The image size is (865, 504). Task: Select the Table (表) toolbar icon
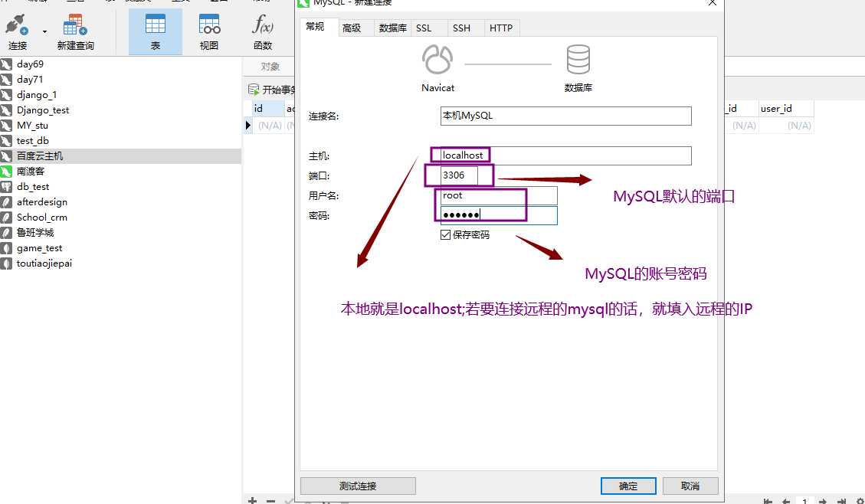[155, 25]
